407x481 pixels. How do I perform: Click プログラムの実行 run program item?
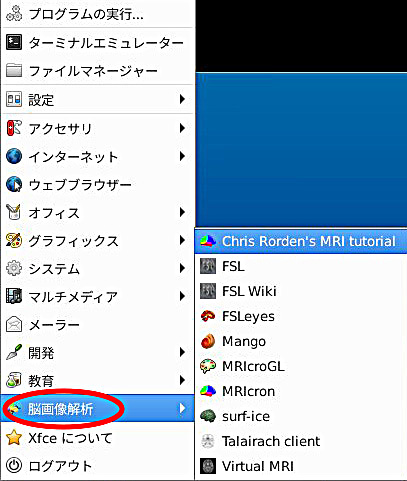point(97,14)
